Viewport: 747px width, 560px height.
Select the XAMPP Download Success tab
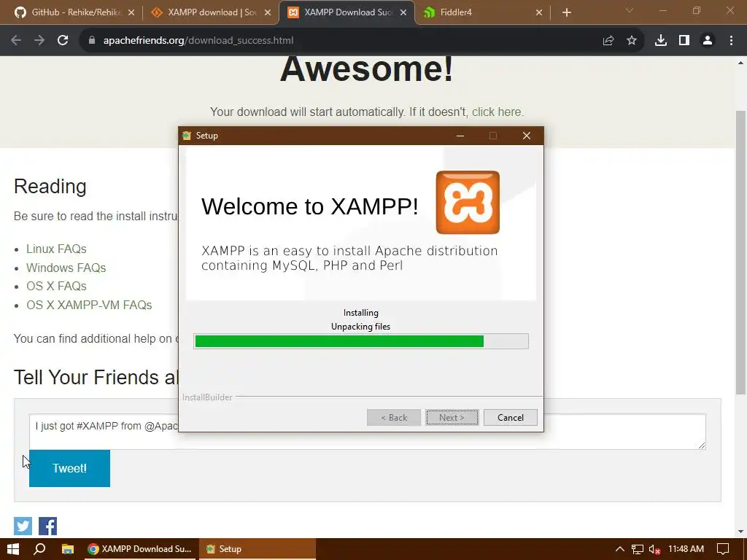pos(347,12)
